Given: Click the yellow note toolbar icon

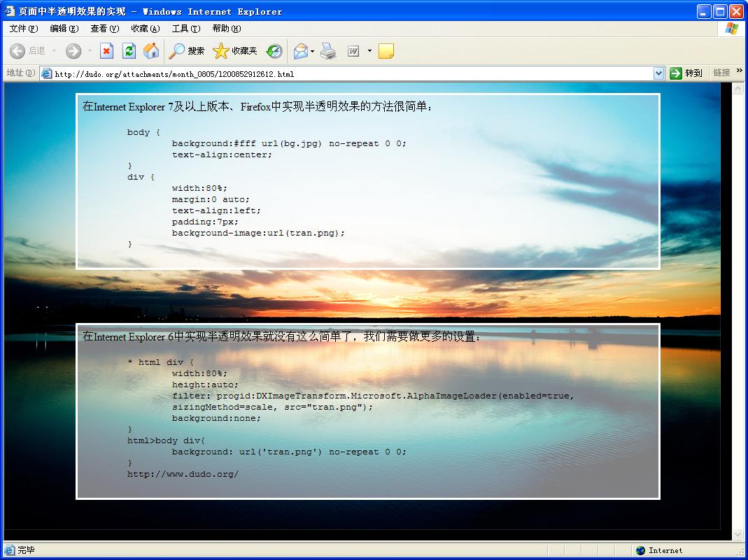Looking at the screenshot, I should click(x=386, y=51).
